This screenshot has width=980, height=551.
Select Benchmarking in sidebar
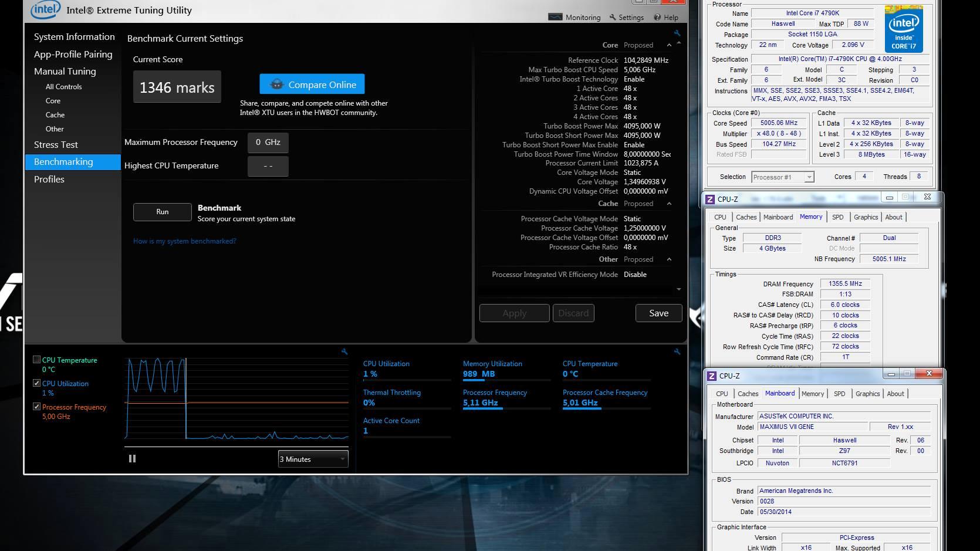(73, 162)
